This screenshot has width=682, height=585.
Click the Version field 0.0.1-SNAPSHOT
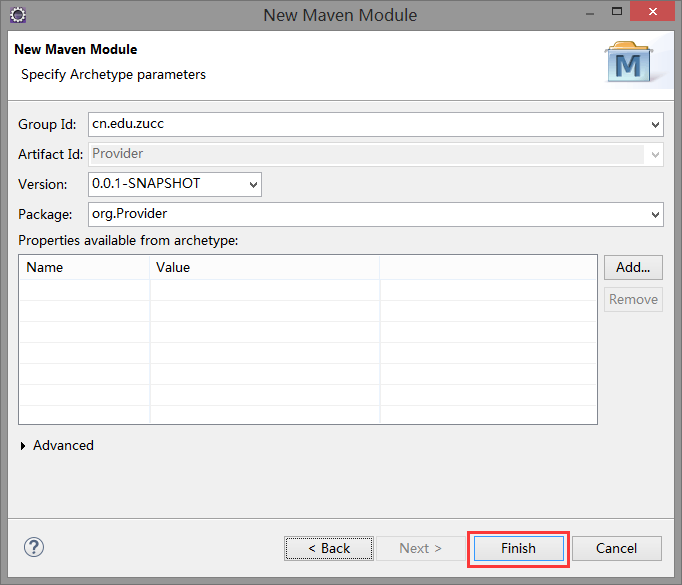(x=174, y=184)
